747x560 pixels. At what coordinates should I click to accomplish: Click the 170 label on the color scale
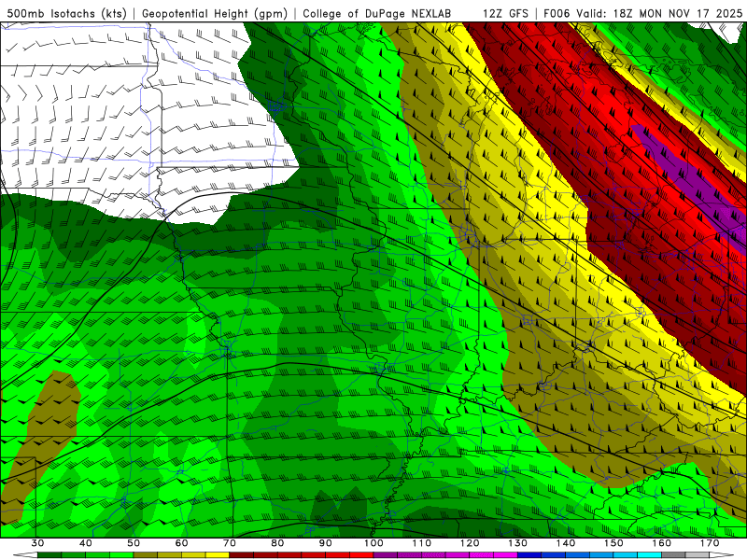click(x=710, y=543)
